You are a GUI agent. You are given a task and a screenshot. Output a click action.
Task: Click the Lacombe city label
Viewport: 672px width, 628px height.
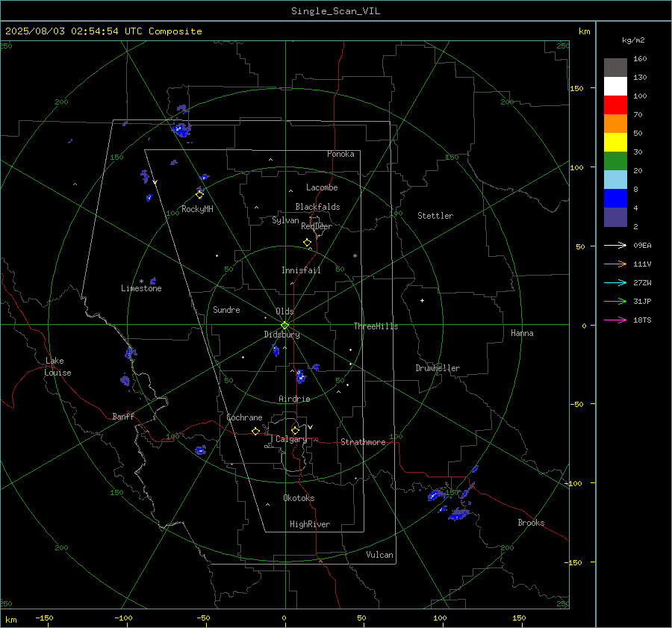tap(322, 187)
